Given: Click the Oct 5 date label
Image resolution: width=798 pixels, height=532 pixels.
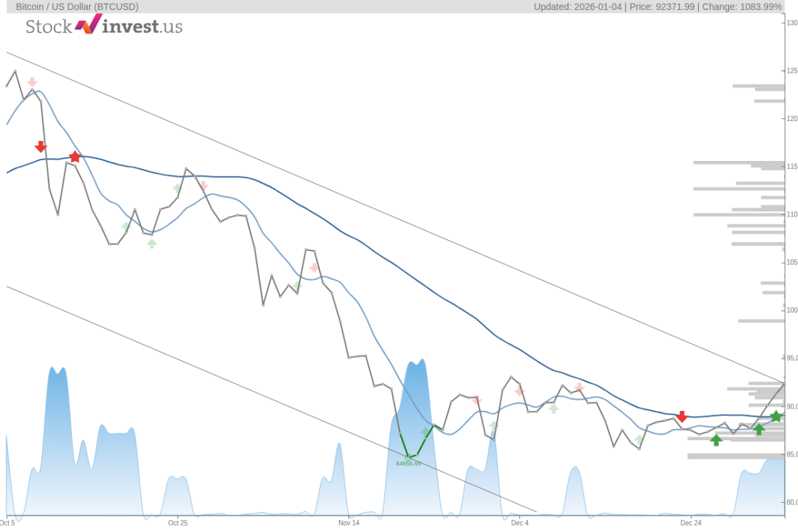Looking at the screenshot, I should (7, 523).
